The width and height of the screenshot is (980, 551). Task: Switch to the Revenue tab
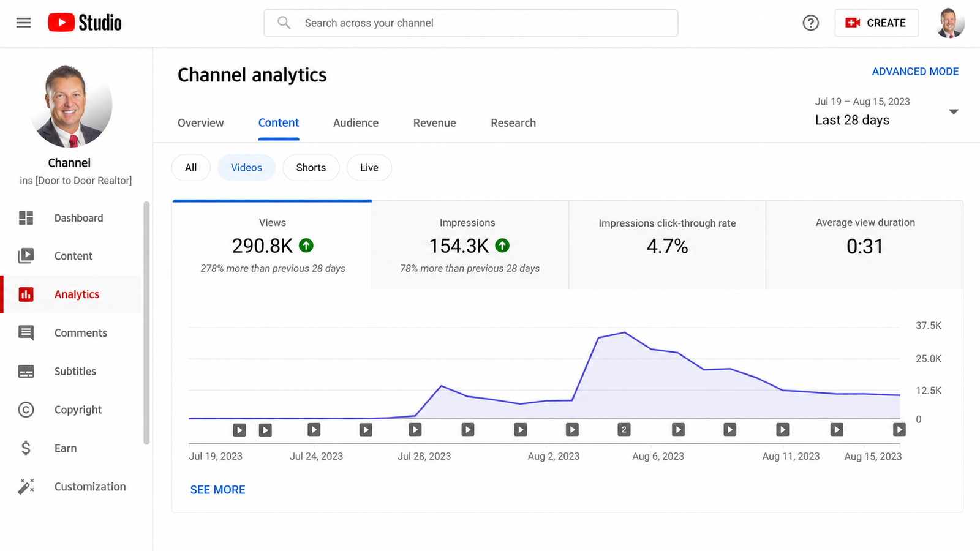tap(435, 123)
